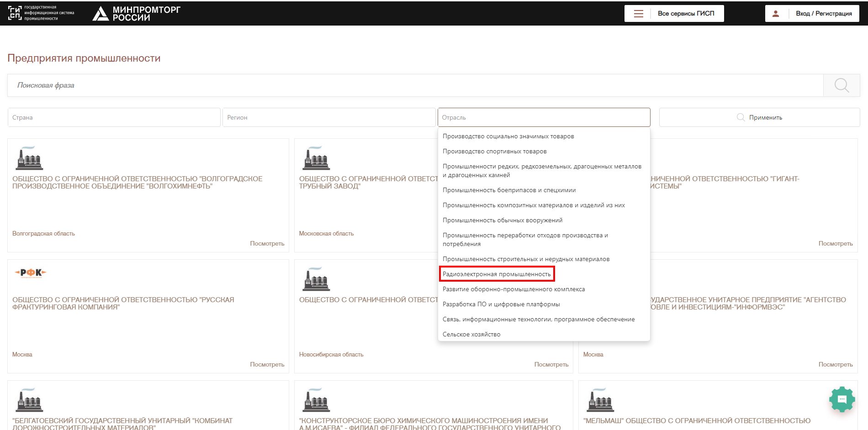
Task: Open Белгатоевский комбинат дорожностроительных материалов title
Action: [x=122, y=424]
